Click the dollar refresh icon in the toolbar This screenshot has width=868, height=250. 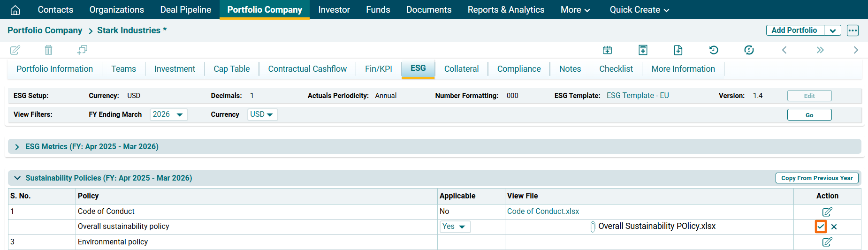[749, 50]
